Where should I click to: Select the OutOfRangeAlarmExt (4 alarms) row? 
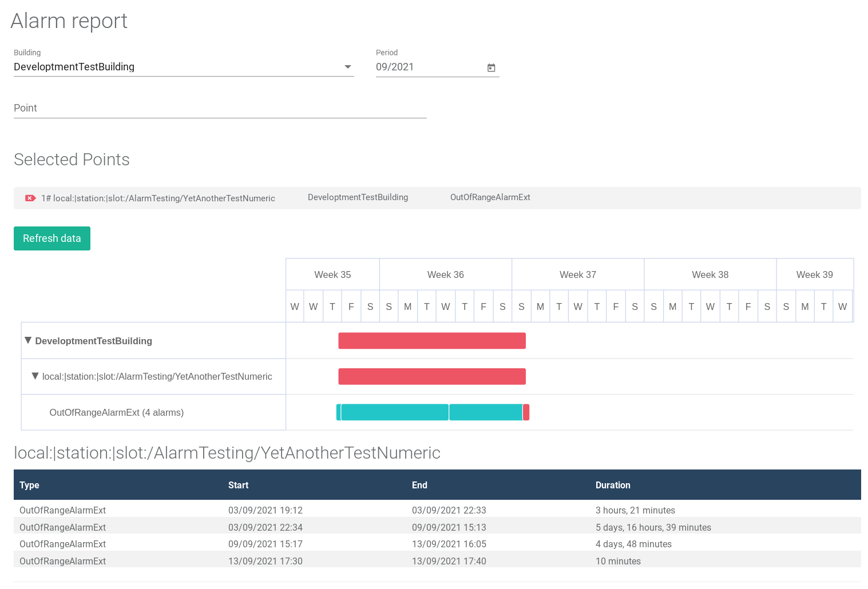point(117,412)
